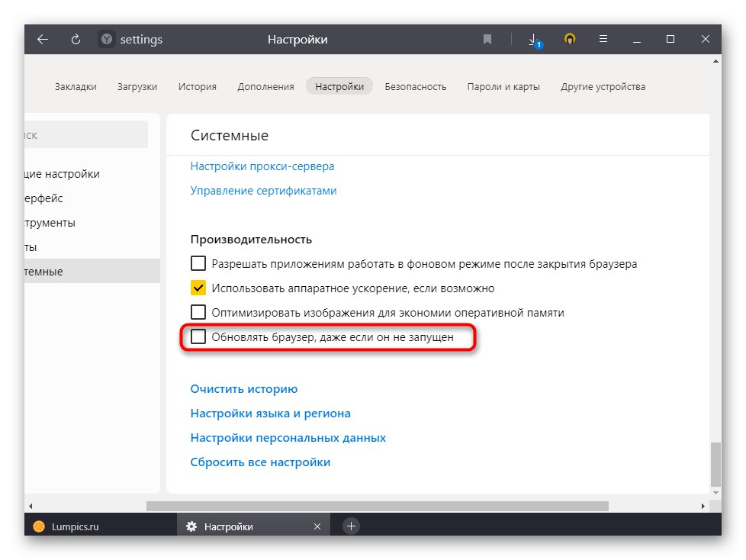Open the История section
This screenshot has height=560, width=746.
(197, 86)
